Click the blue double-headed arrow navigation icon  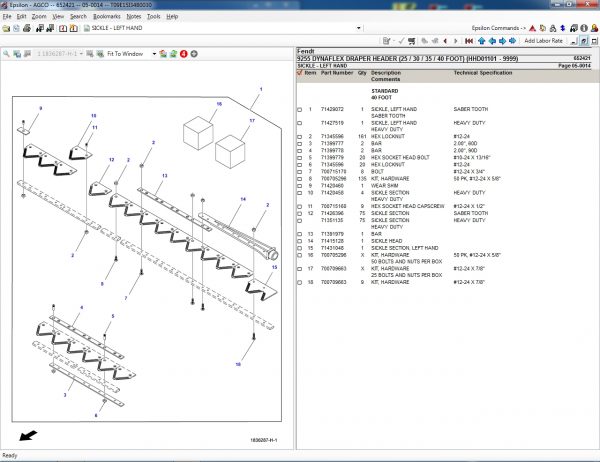tap(512, 41)
